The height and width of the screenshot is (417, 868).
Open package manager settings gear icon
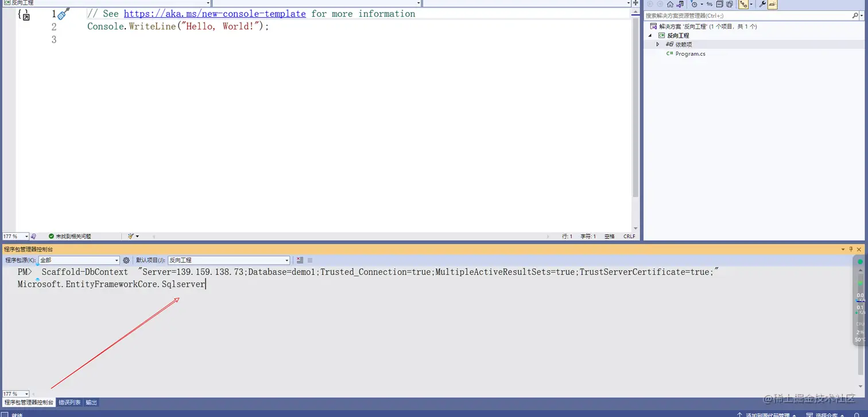point(126,260)
